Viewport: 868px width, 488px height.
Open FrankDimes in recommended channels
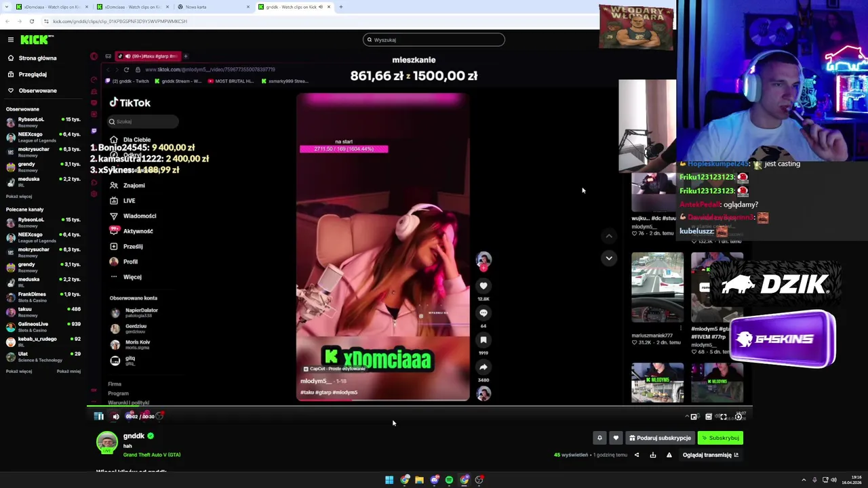tap(44, 297)
